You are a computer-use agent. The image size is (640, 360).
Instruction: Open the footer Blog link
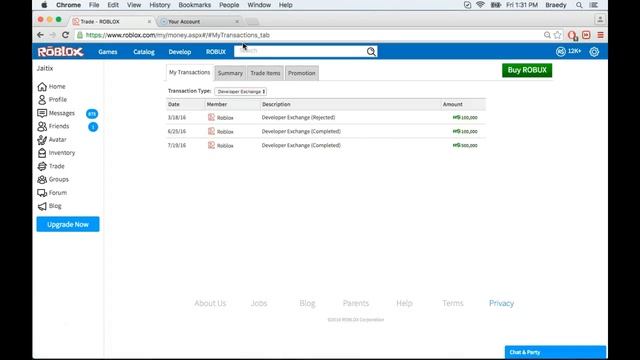(x=307, y=303)
